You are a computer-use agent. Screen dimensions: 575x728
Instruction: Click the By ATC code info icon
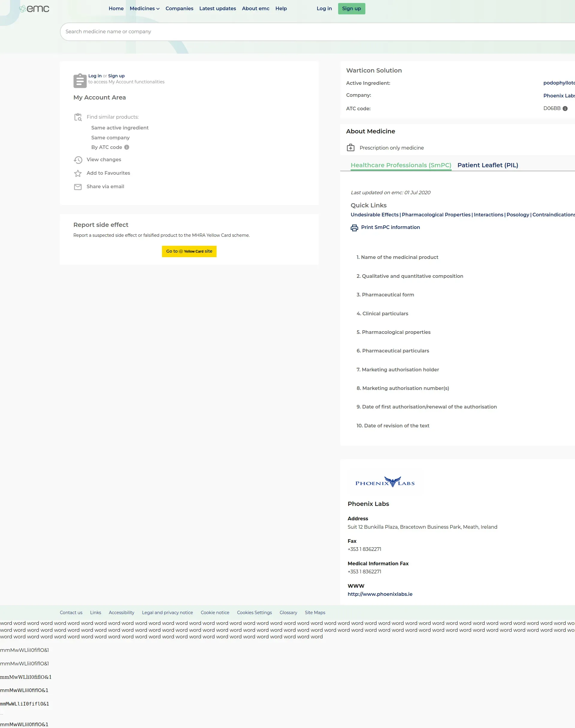click(127, 147)
